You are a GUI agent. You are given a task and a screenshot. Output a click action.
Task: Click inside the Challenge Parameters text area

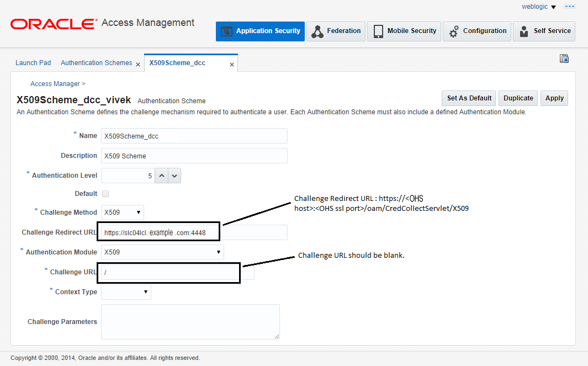point(190,322)
